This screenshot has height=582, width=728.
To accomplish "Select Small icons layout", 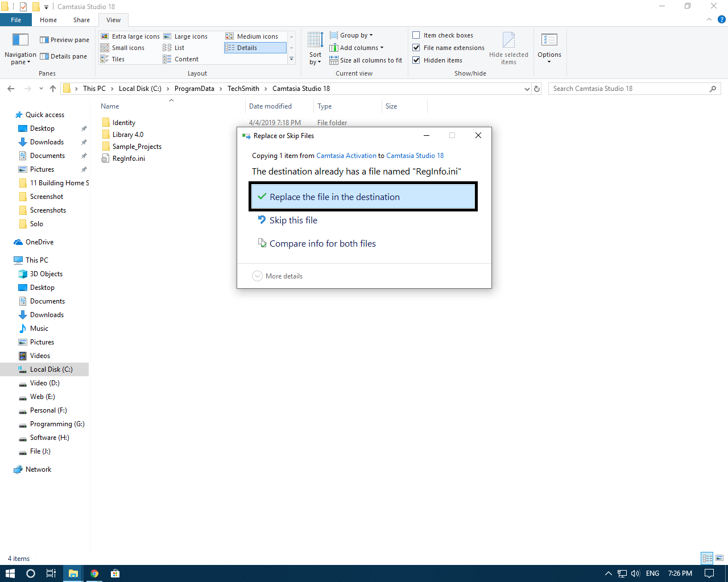I will [x=123, y=48].
